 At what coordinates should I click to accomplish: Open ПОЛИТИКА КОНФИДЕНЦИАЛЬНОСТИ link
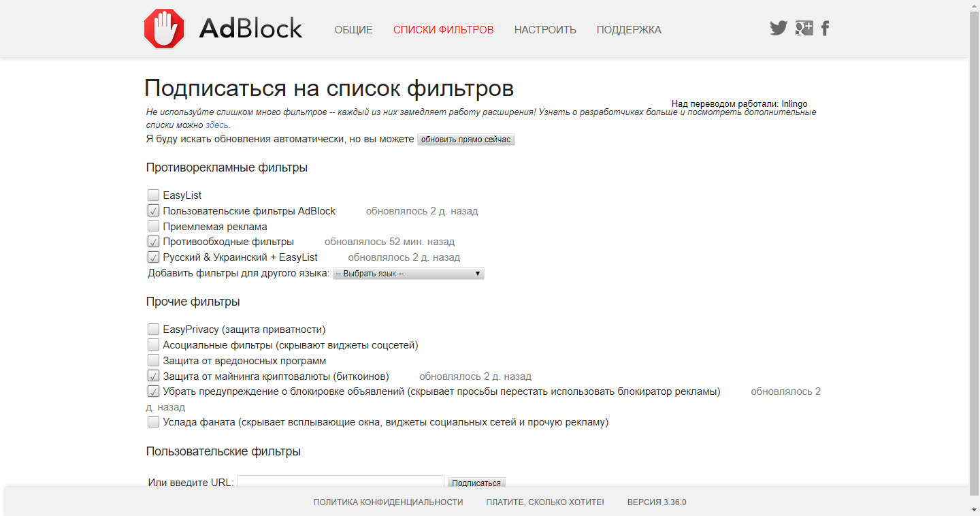(388, 502)
